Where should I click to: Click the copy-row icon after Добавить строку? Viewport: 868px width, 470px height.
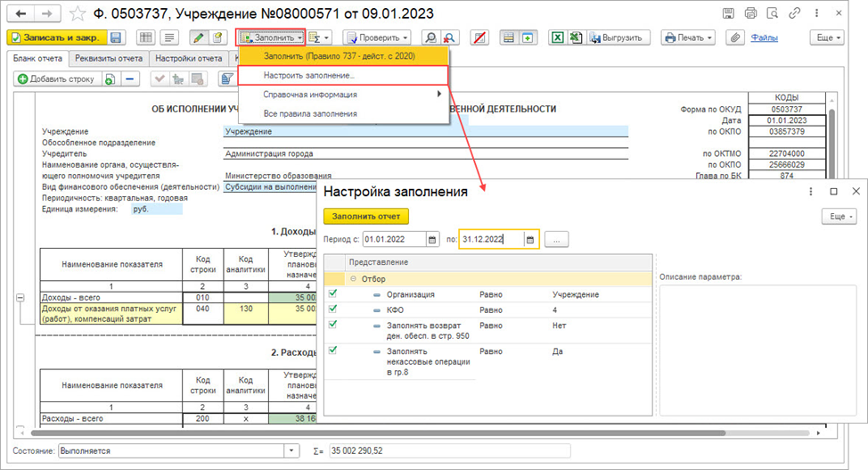110,79
